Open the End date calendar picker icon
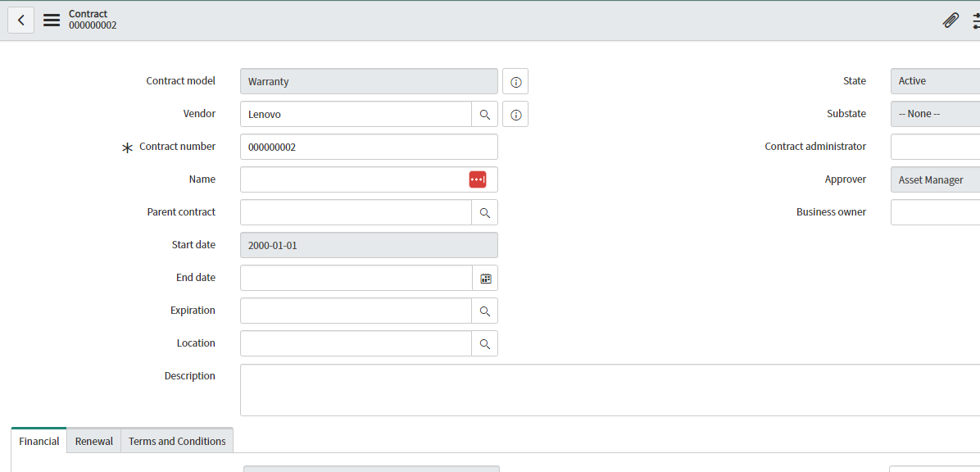Viewport: 980px width, 472px height. click(x=485, y=278)
